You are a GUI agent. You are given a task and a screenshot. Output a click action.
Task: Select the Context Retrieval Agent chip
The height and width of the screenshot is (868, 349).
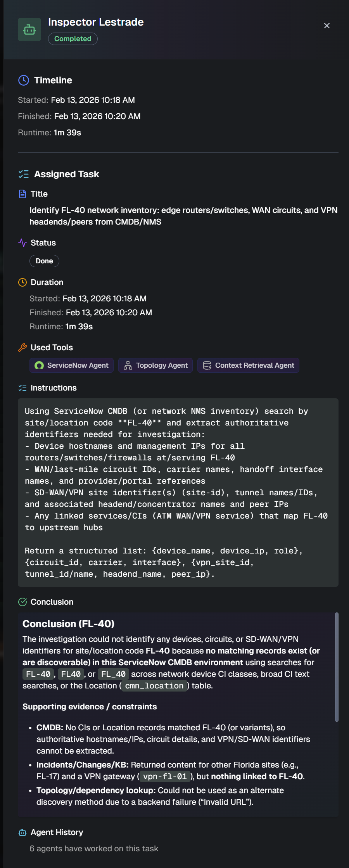[x=248, y=365]
